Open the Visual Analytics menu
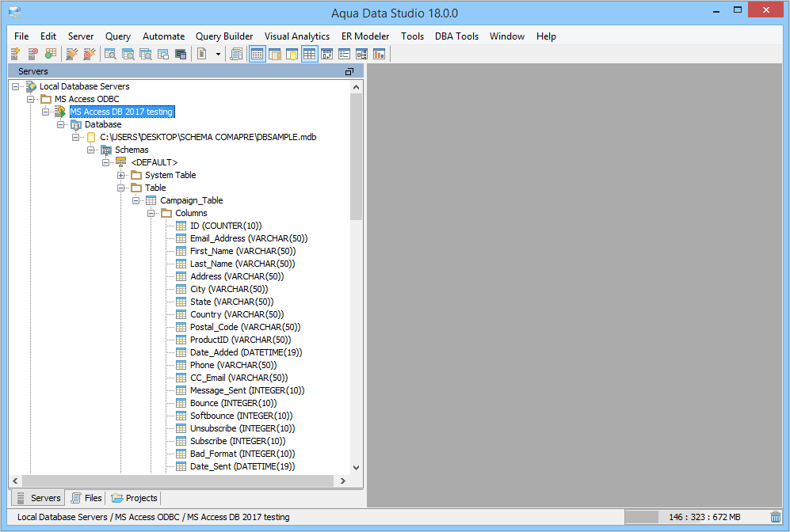 [297, 36]
